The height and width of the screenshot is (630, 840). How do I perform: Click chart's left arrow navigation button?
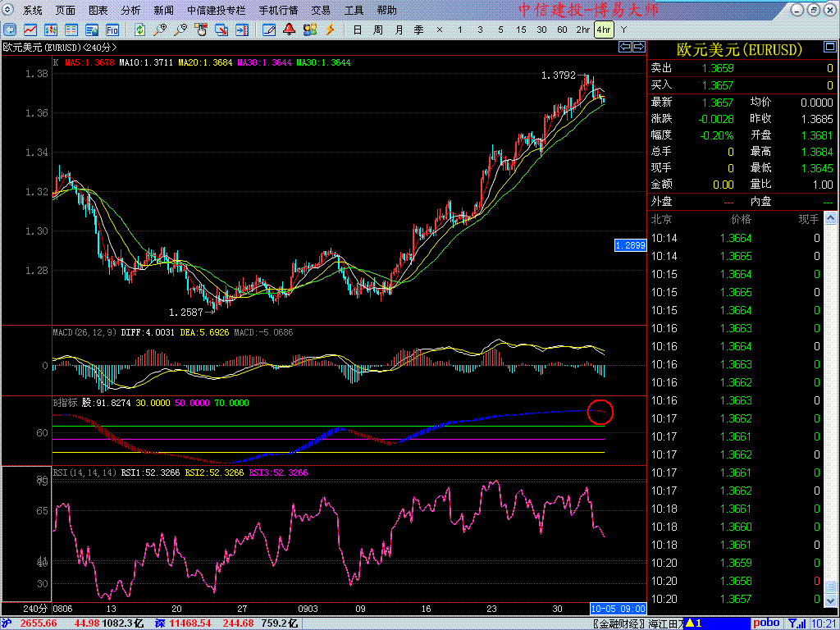(x=625, y=48)
